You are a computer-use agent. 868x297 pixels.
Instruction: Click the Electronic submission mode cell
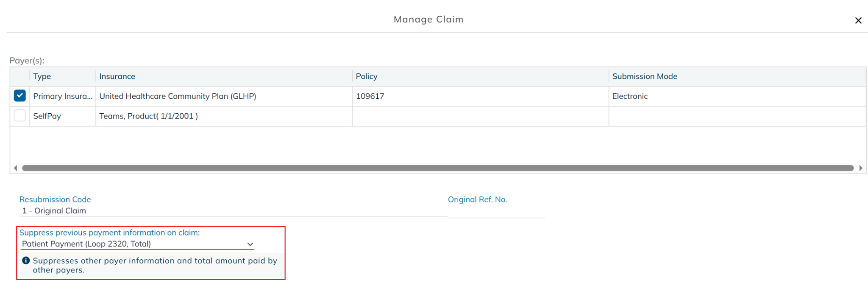630,96
